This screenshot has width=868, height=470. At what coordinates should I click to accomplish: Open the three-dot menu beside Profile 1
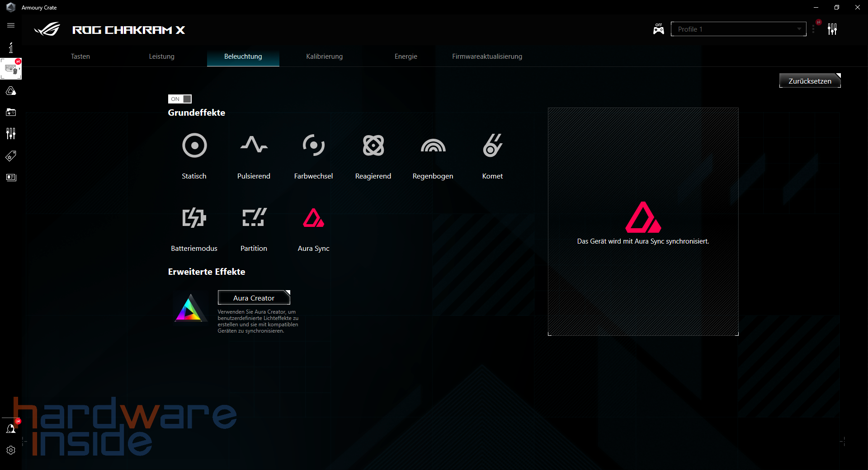(814, 29)
